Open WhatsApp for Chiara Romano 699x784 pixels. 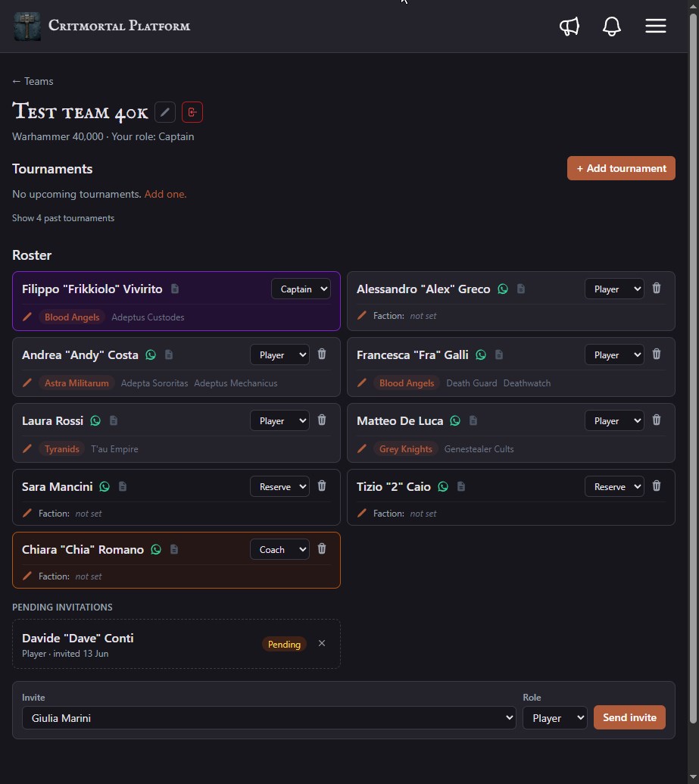[x=156, y=549]
